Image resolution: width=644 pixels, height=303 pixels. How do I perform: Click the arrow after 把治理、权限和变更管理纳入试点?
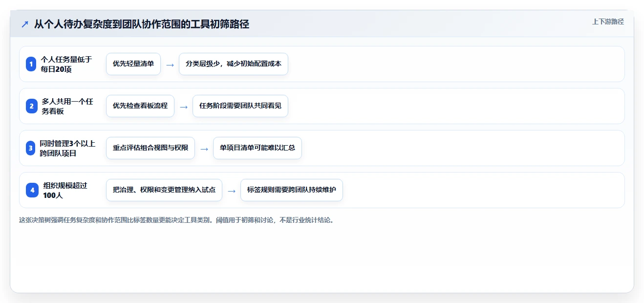(232, 191)
